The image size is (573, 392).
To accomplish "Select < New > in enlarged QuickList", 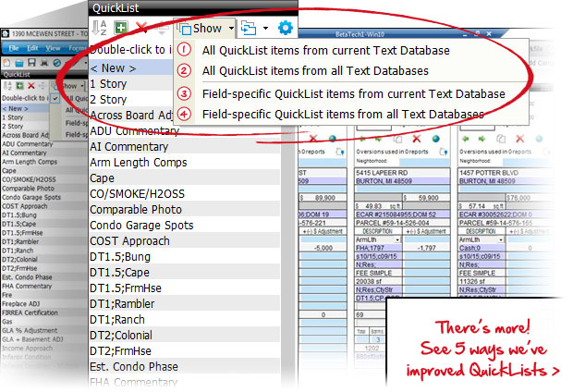I will (x=131, y=68).
